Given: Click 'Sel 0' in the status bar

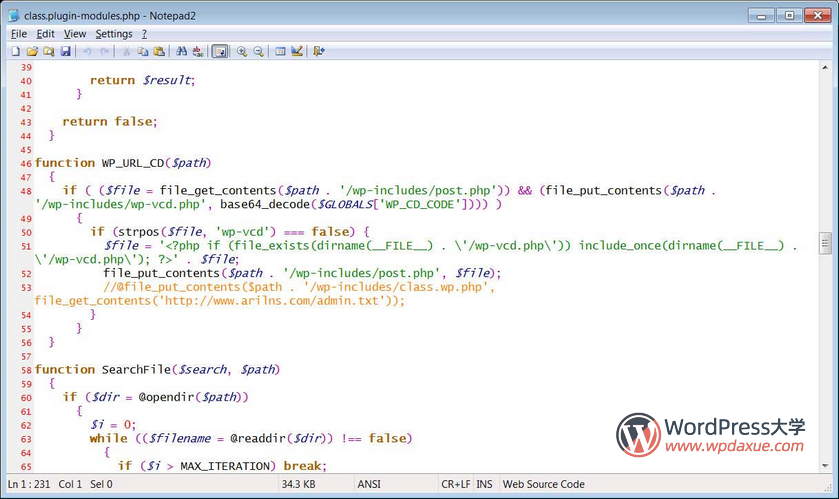Looking at the screenshot, I should (101, 484).
